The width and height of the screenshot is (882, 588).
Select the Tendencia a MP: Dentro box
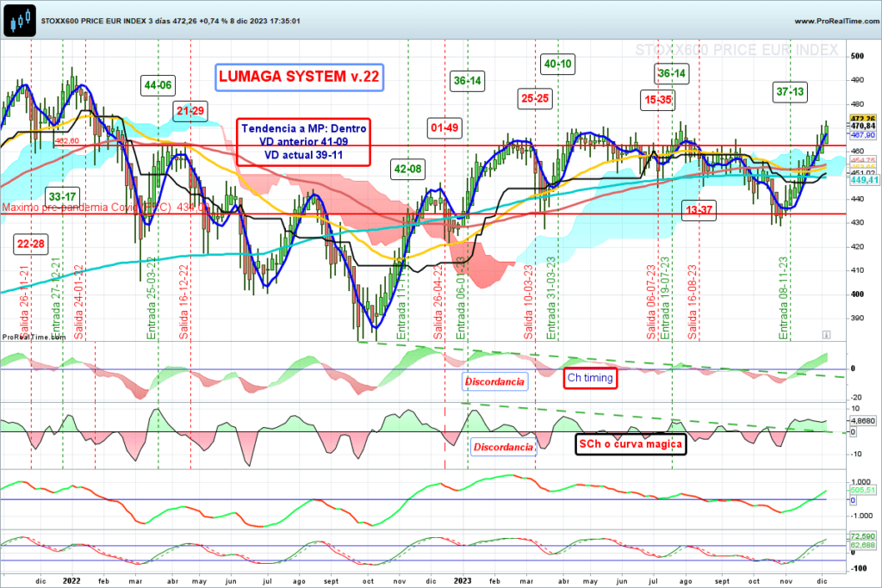coord(304,142)
